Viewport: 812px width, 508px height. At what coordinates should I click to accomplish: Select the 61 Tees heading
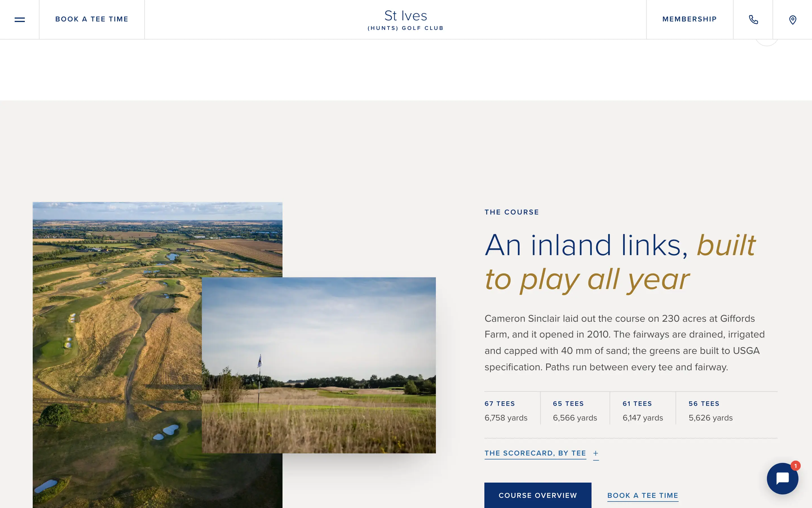[x=637, y=404]
